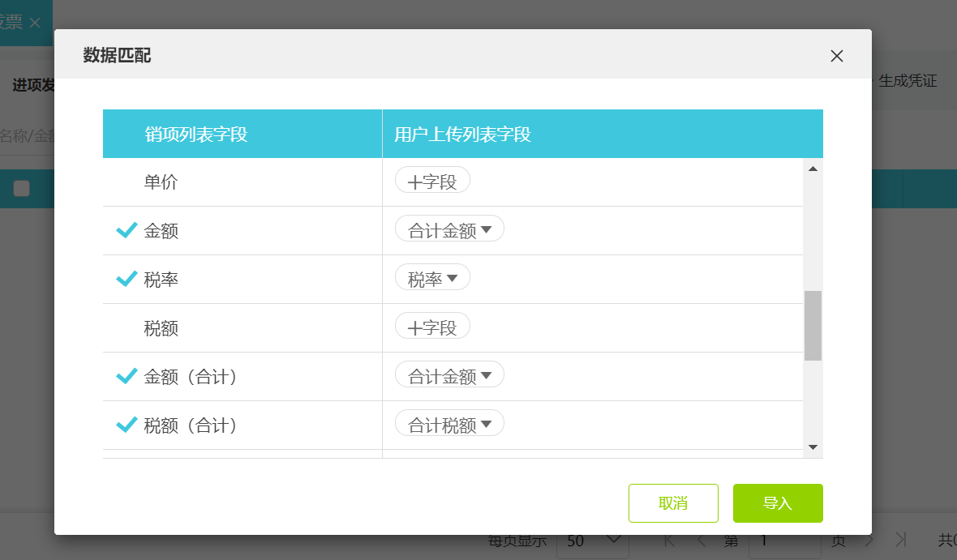The image size is (957, 560).
Task: Click the 取消 button
Action: tap(673, 502)
